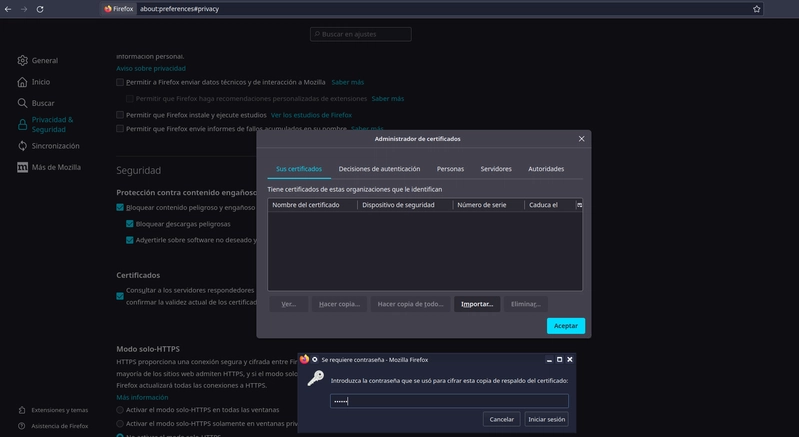799x437 pixels.
Task: Reload the page with the refresh icon
Action: tap(40, 9)
